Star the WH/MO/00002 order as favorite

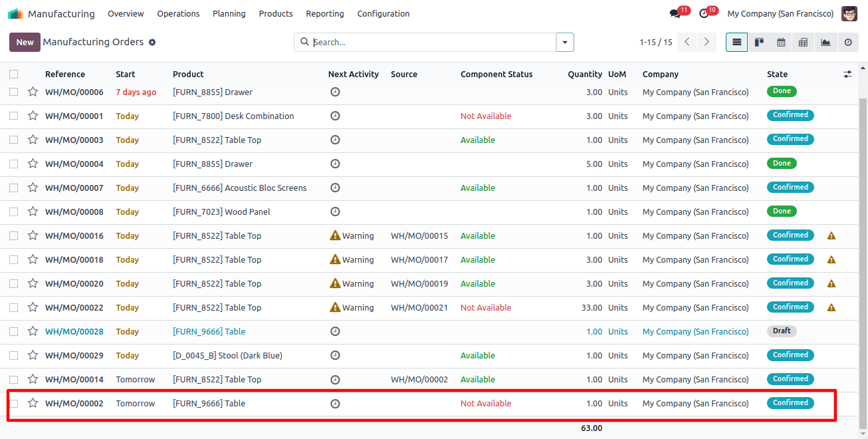(x=33, y=403)
